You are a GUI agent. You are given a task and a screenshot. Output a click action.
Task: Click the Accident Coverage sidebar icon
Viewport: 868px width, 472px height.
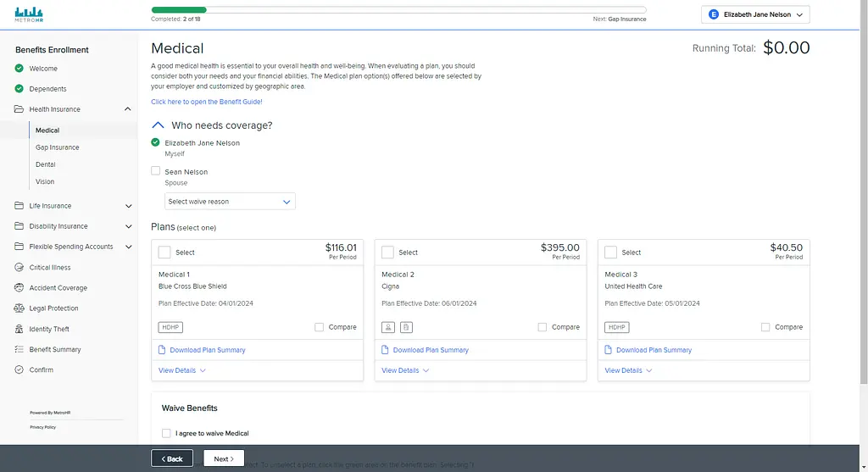[x=19, y=288]
